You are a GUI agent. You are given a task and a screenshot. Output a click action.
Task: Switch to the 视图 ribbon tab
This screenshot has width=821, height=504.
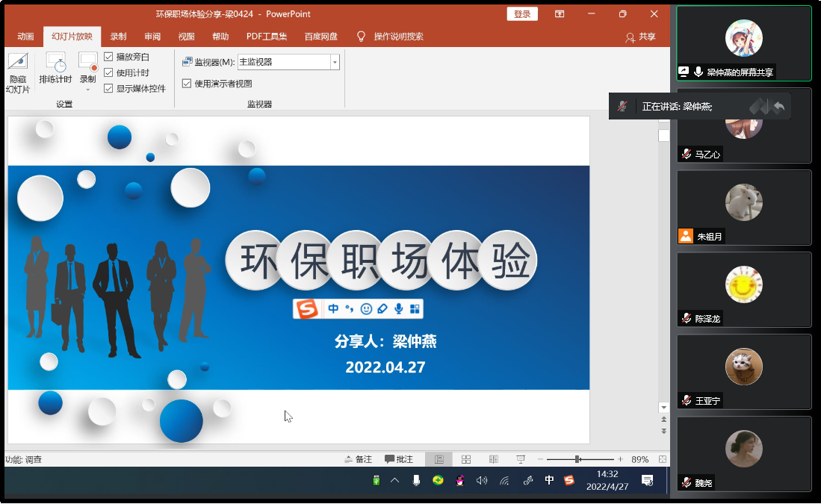186,36
